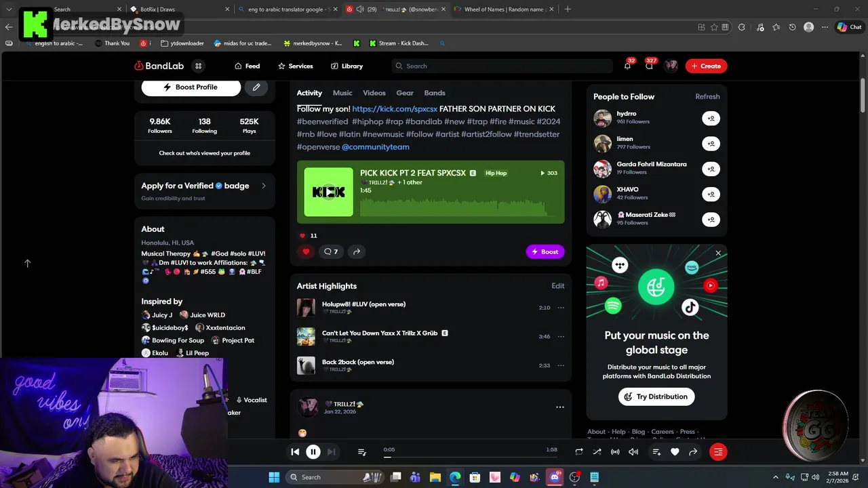Click the track waveform of PICK KICK PT 2

(458, 206)
